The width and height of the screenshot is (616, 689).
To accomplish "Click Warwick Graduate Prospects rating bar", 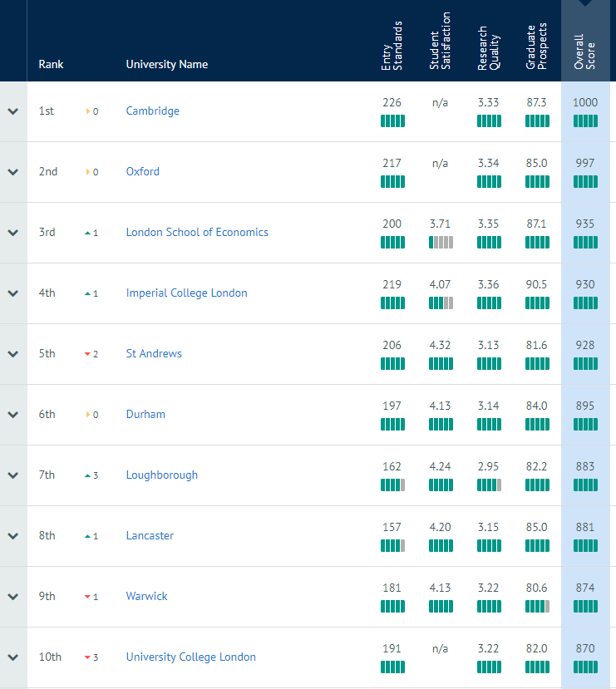I will (537, 607).
